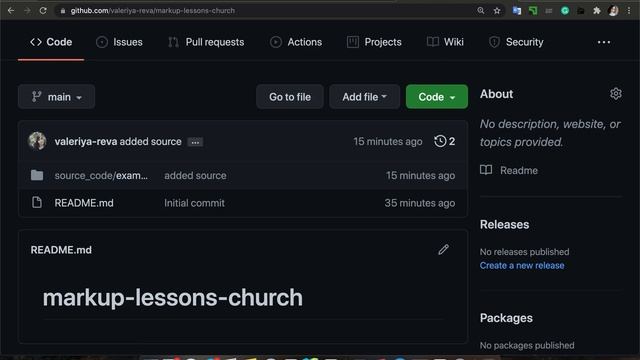Viewport: 640px width, 360px height.
Task: Switch to the Issues tab
Action: 119,42
